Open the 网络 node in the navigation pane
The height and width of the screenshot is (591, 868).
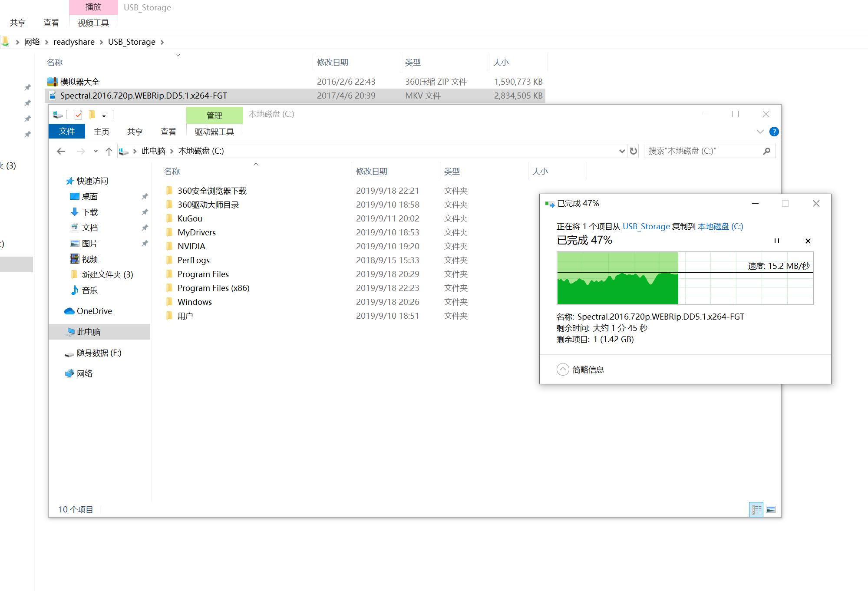pyautogui.click(x=85, y=373)
